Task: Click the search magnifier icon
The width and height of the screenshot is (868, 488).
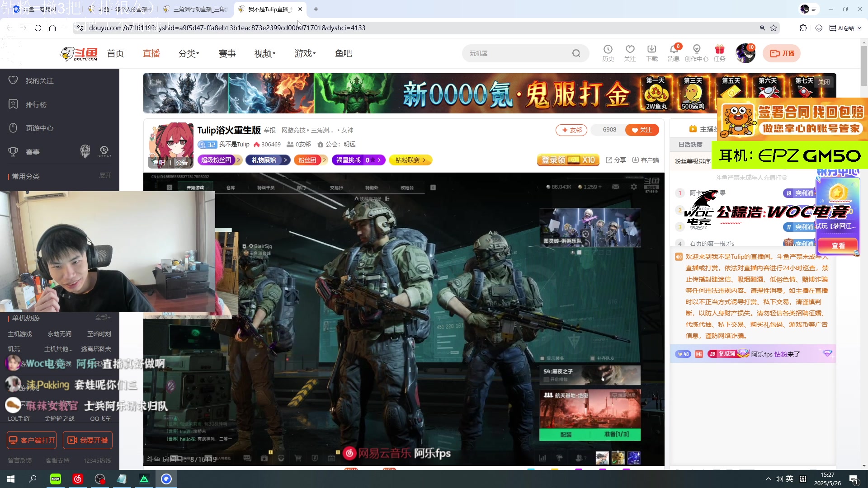Action: (576, 53)
